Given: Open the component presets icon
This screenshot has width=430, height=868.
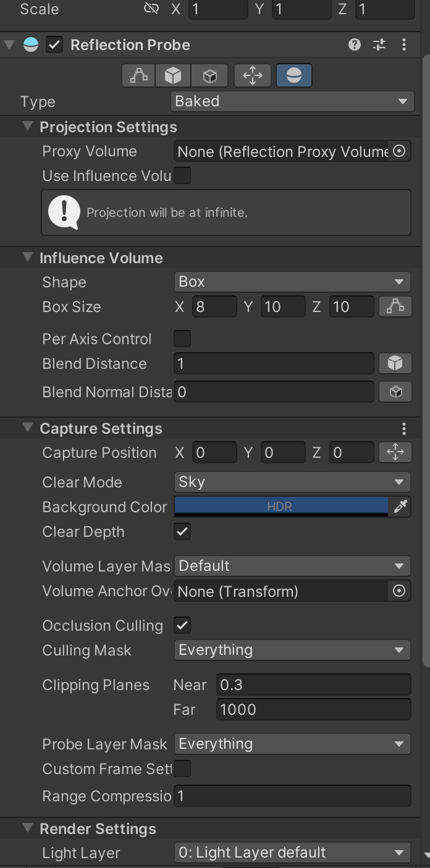Looking at the screenshot, I should click(x=379, y=44).
